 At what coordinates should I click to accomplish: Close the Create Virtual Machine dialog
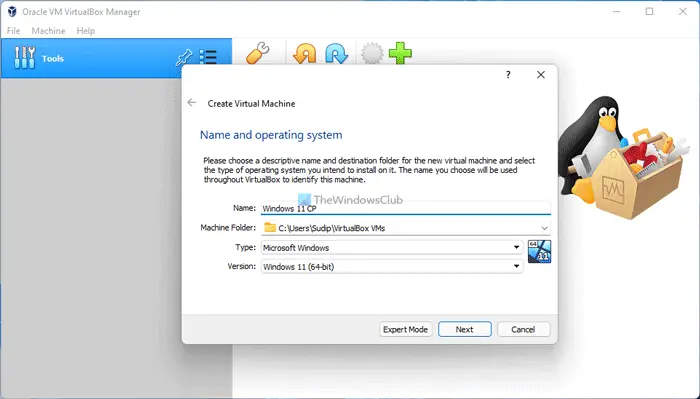tap(541, 75)
